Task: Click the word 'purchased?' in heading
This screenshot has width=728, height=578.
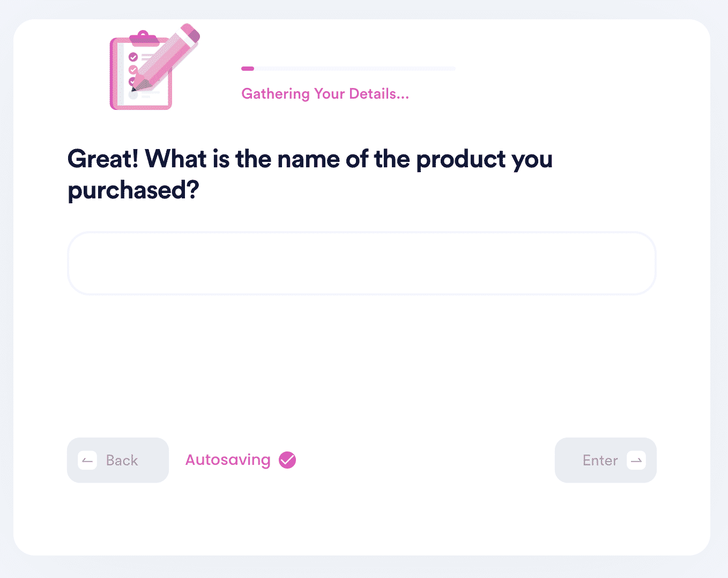Action: [133, 190]
